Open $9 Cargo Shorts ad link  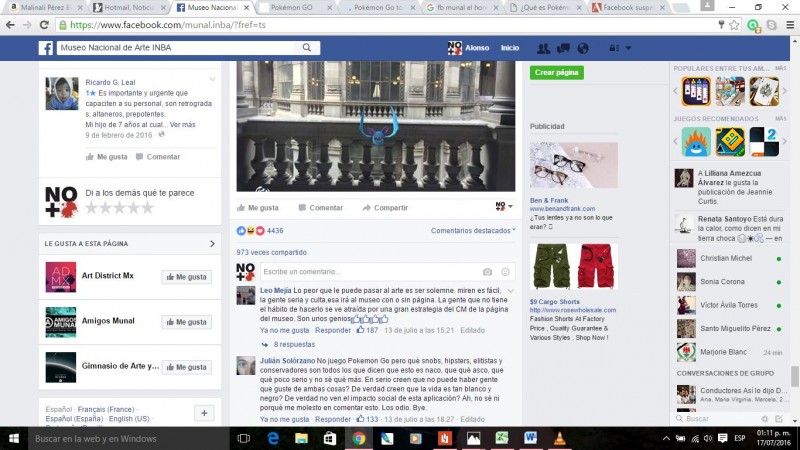555,302
